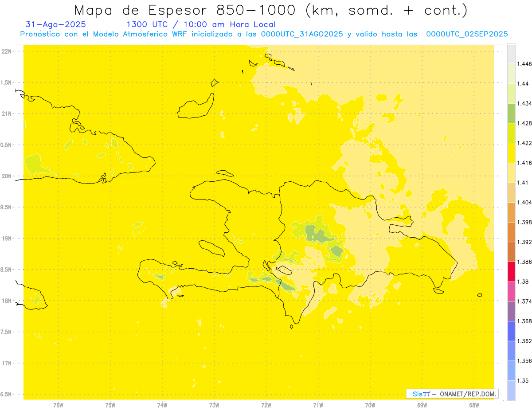Click the colorbar value '1.386'
The image size is (532, 411).
coord(524,262)
